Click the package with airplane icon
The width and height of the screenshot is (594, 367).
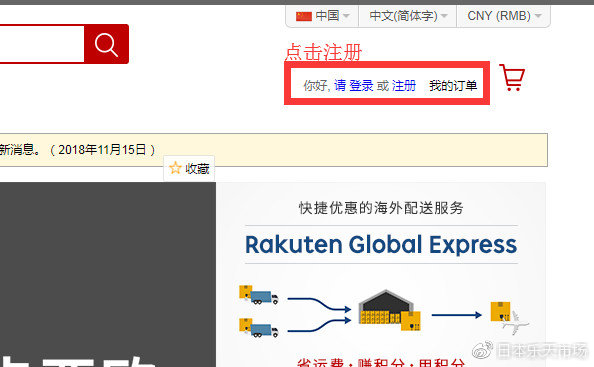click(x=508, y=317)
